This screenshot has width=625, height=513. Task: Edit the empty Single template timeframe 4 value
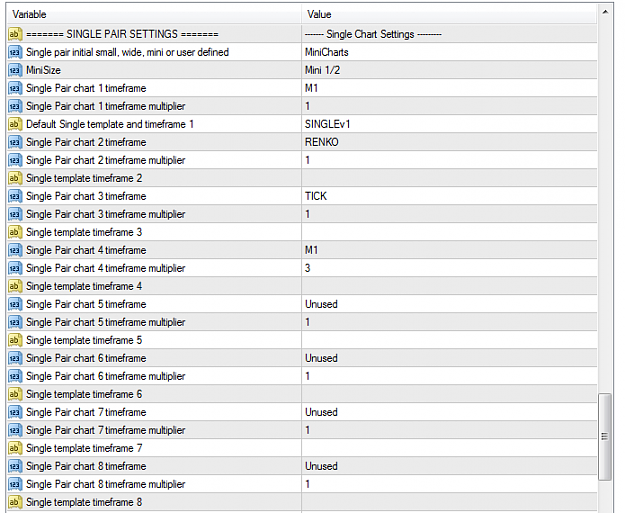(449, 286)
